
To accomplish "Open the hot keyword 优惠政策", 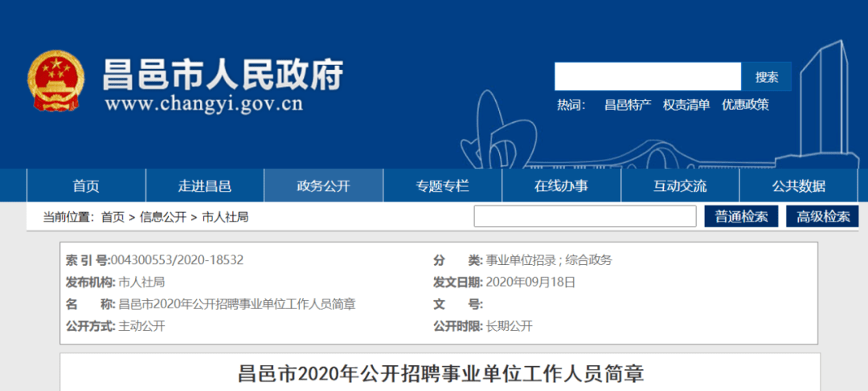I will (x=745, y=105).
